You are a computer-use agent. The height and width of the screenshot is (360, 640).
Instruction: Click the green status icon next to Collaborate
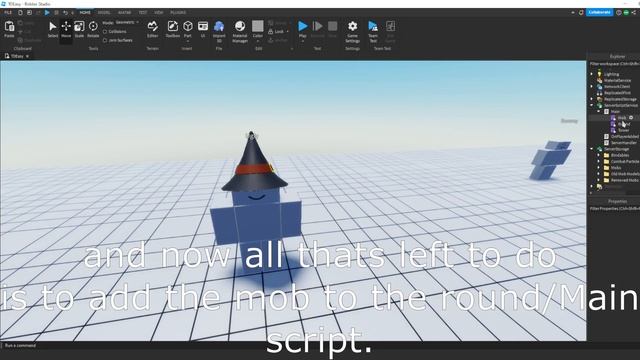tap(626, 13)
